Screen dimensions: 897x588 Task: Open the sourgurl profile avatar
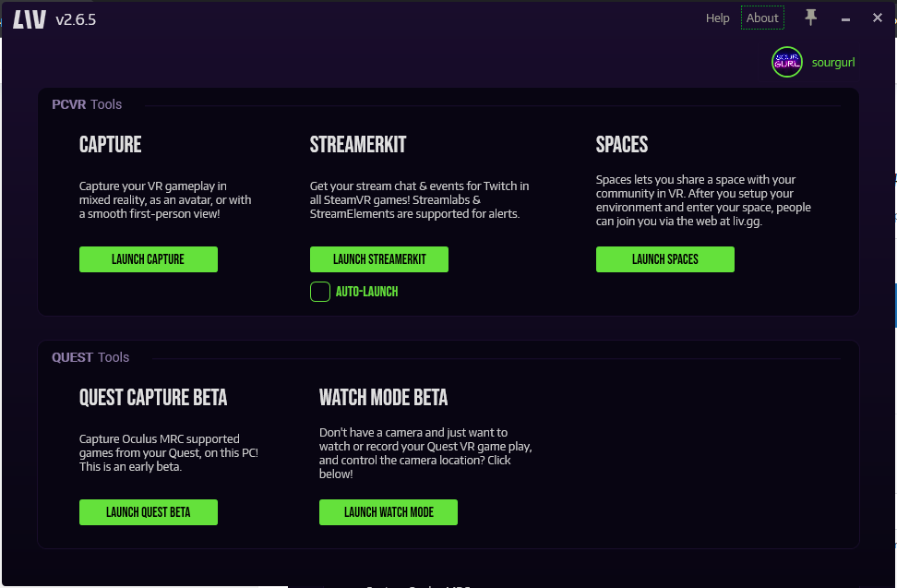point(786,62)
